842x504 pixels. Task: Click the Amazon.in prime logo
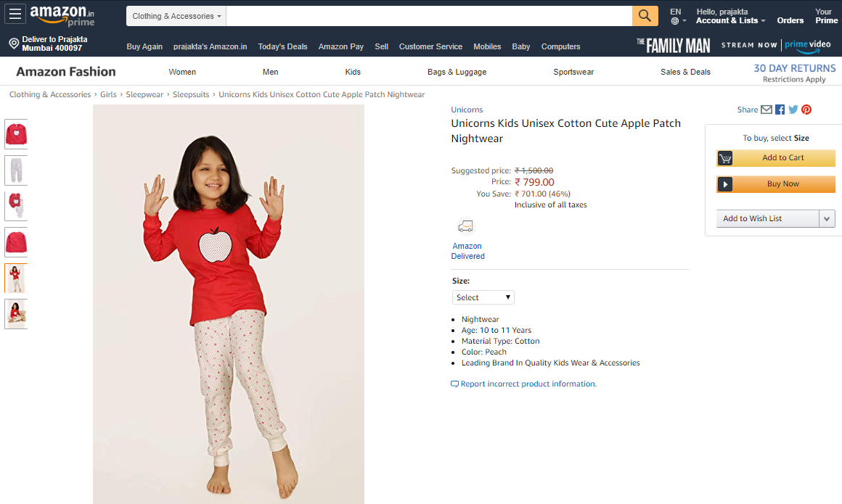62,16
